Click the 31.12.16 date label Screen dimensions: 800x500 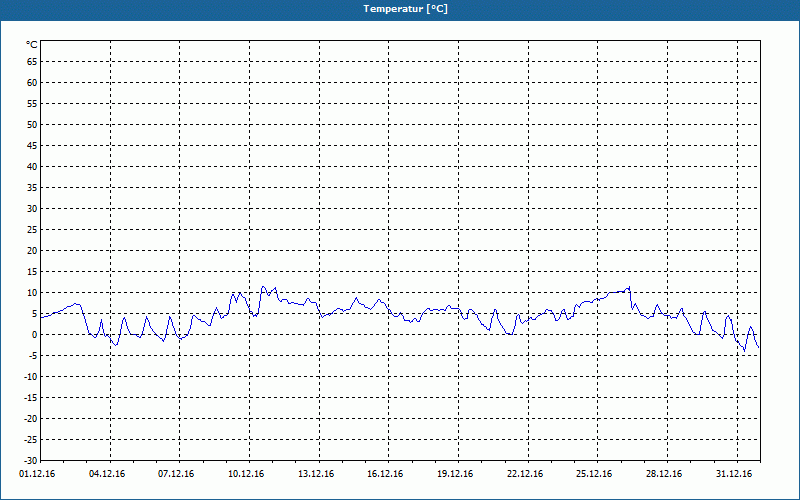[x=734, y=474]
